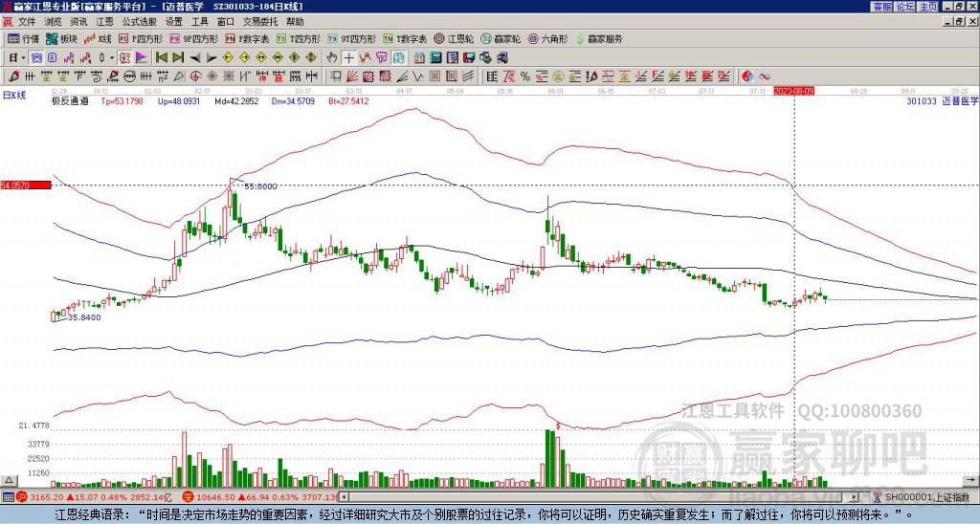Screen dimensions: 980x524
Task: Expand the candlestick style dropdown arrow
Action: (112, 57)
